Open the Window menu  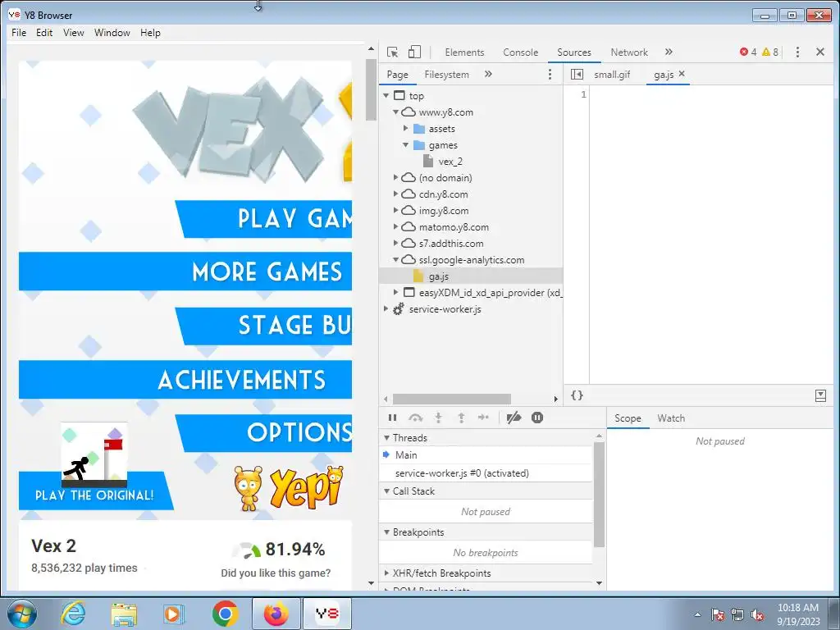pyautogui.click(x=112, y=33)
